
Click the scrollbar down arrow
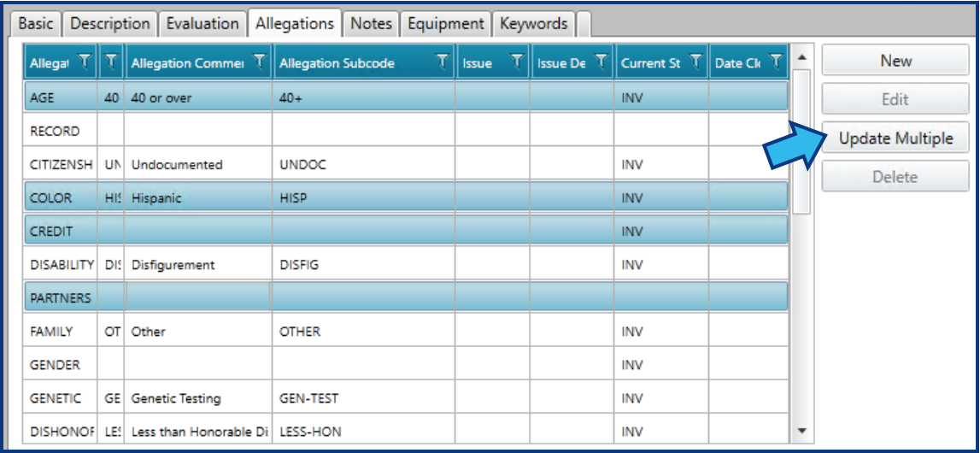(x=802, y=431)
